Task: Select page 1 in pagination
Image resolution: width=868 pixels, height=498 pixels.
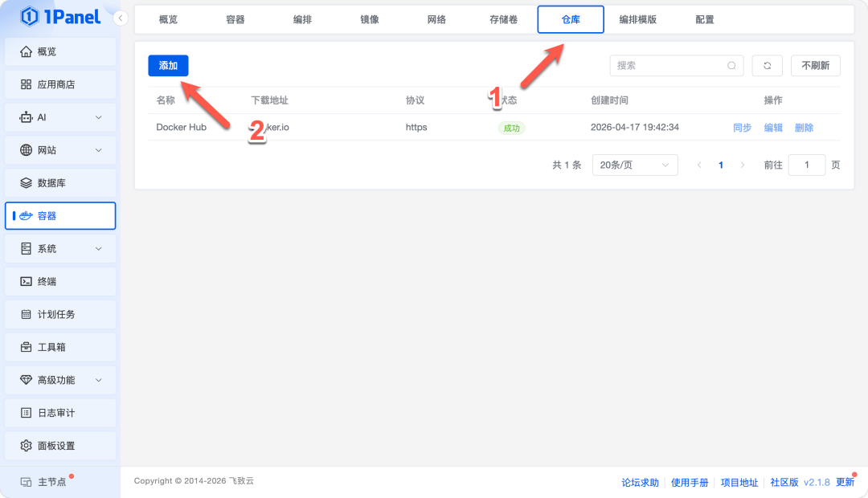Action: pos(721,165)
